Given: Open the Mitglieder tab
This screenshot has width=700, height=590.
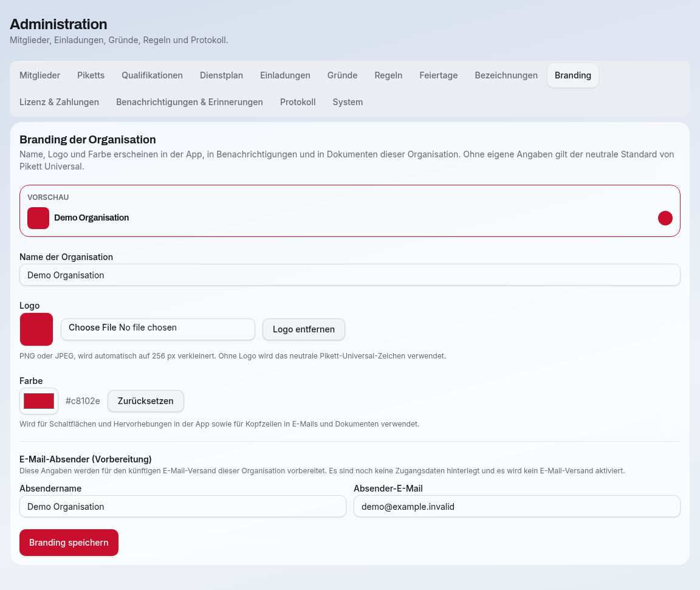Looking at the screenshot, I should (x=39, y=75).
